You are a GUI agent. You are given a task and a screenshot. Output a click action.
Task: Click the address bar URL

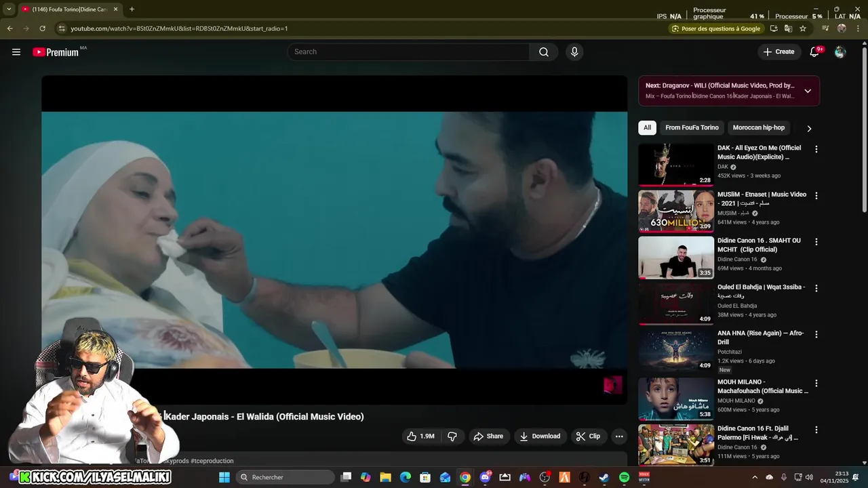tap(179, 28)
